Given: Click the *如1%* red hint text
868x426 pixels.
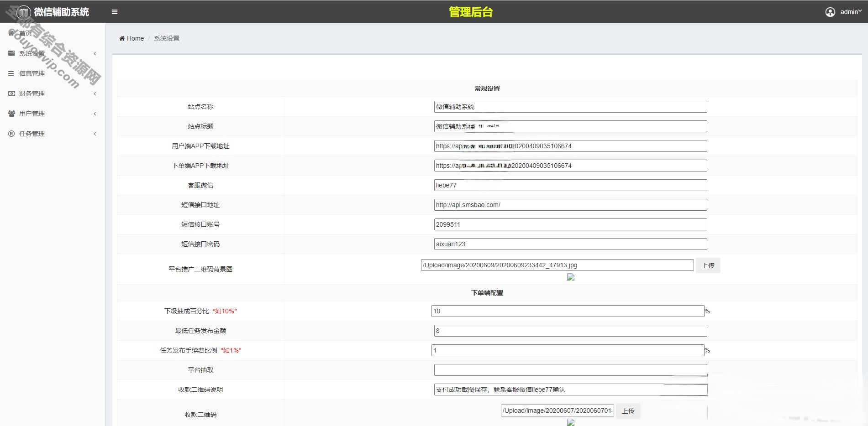Looking at the screenshot, I should click(x=231, y=350).
